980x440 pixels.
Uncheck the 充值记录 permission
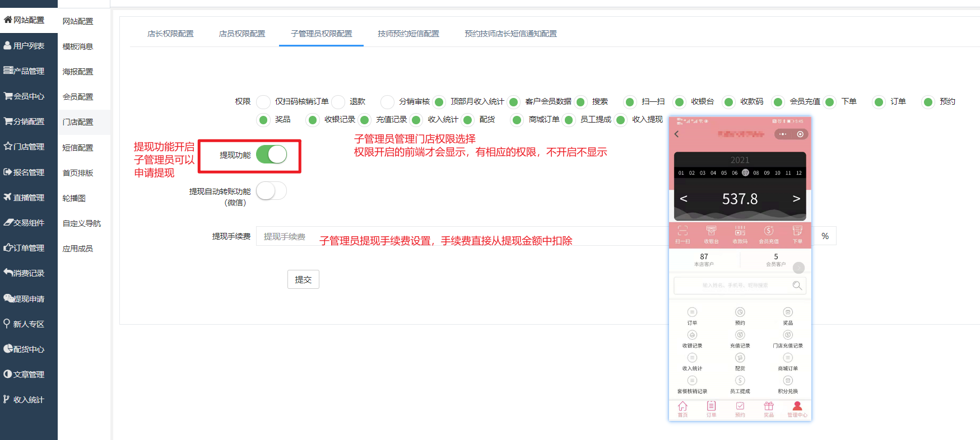click(x=364, y=120)
